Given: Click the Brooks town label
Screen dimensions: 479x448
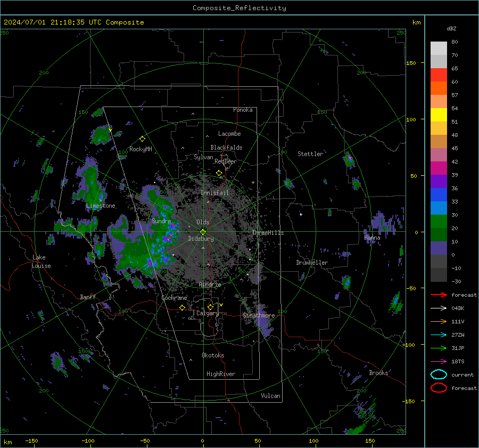Looking at the screenshot, I should pyautogui.click(x=378, y=373).
